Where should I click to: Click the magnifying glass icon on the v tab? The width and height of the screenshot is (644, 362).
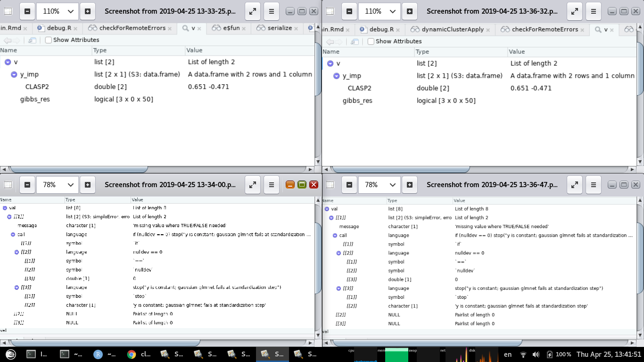186,28
